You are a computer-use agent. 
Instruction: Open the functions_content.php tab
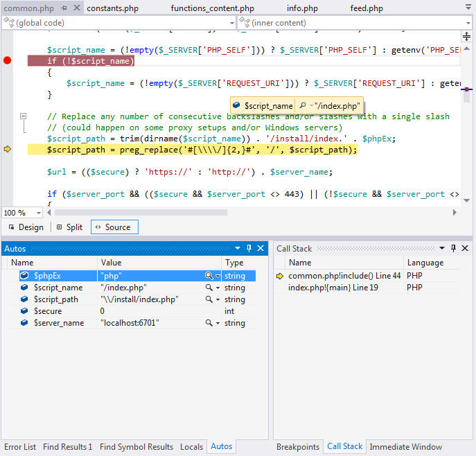(213, 8)
